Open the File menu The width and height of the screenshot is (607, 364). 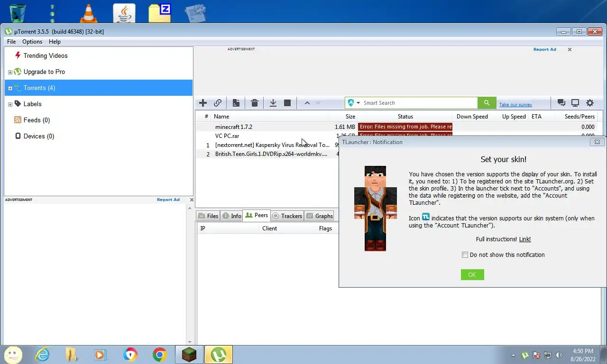[x=11, y=42]
